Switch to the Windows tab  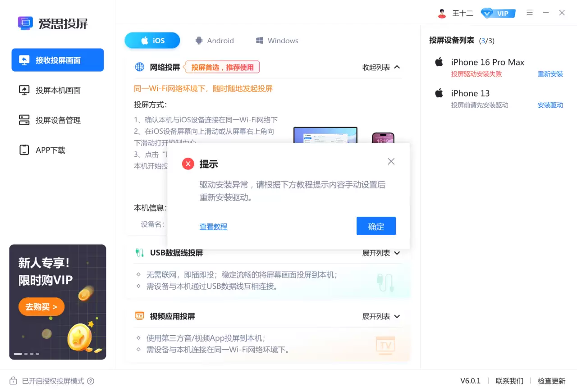pos(276,40)
